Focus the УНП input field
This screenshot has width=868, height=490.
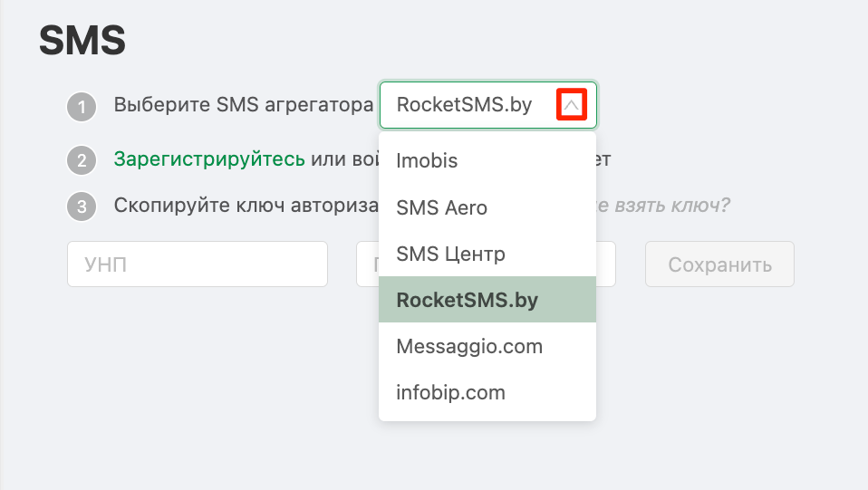(198, 264)
